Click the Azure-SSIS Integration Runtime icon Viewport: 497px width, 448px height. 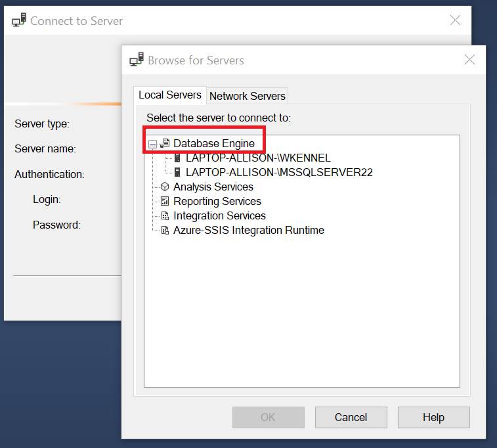point(165,230)
